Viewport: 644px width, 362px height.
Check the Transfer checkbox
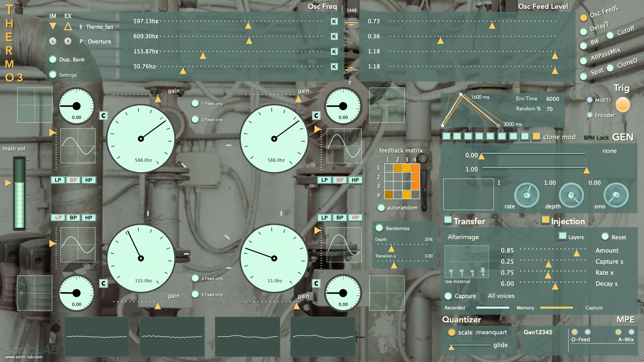(x=448, y=220)
